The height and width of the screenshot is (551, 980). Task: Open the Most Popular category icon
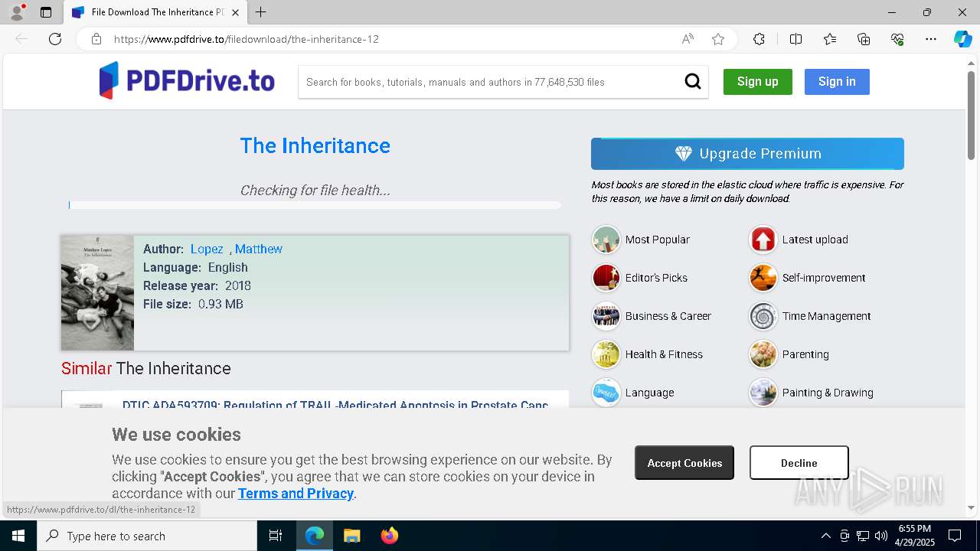point(606,240)
